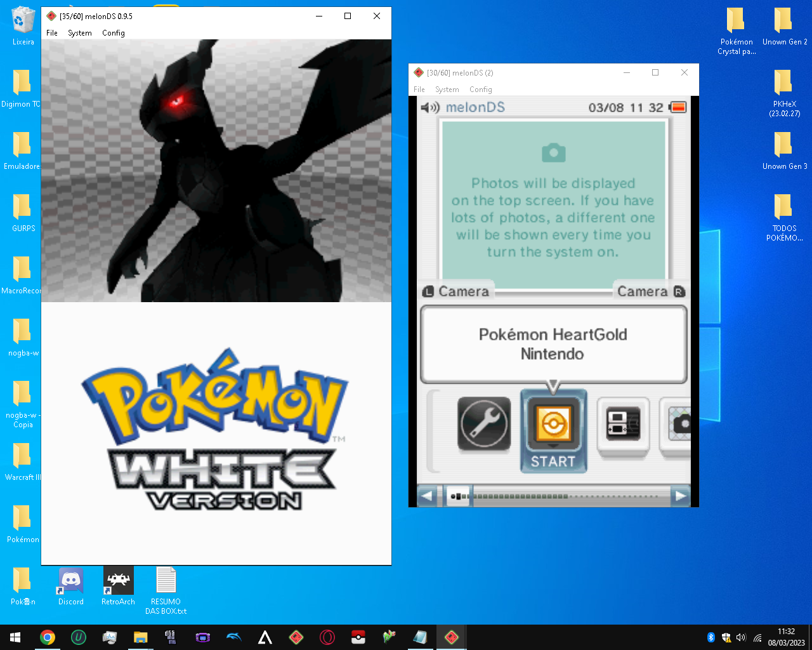The height and width of the screenshot is (650, 812).
Task: Open the Config menu in melonDS 0.9.5
Action: (x=113, y=33)
